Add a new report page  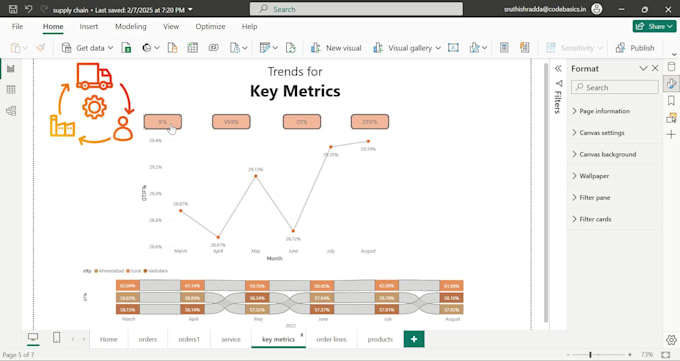click(414, 339)
